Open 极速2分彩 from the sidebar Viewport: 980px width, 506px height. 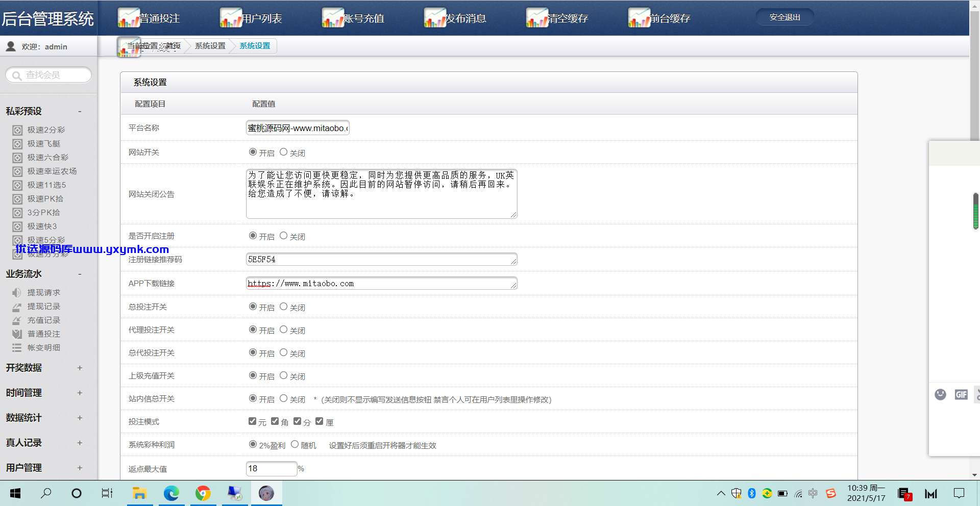[46, 130]
